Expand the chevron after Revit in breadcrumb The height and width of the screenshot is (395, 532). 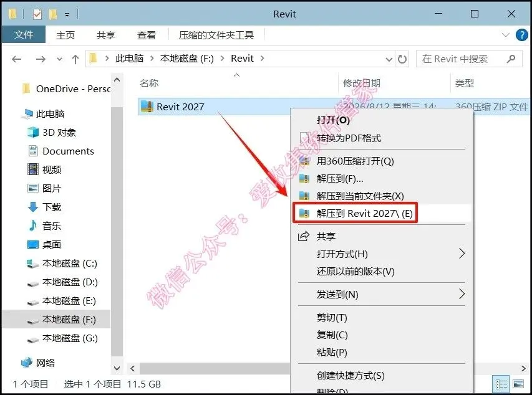263,59
